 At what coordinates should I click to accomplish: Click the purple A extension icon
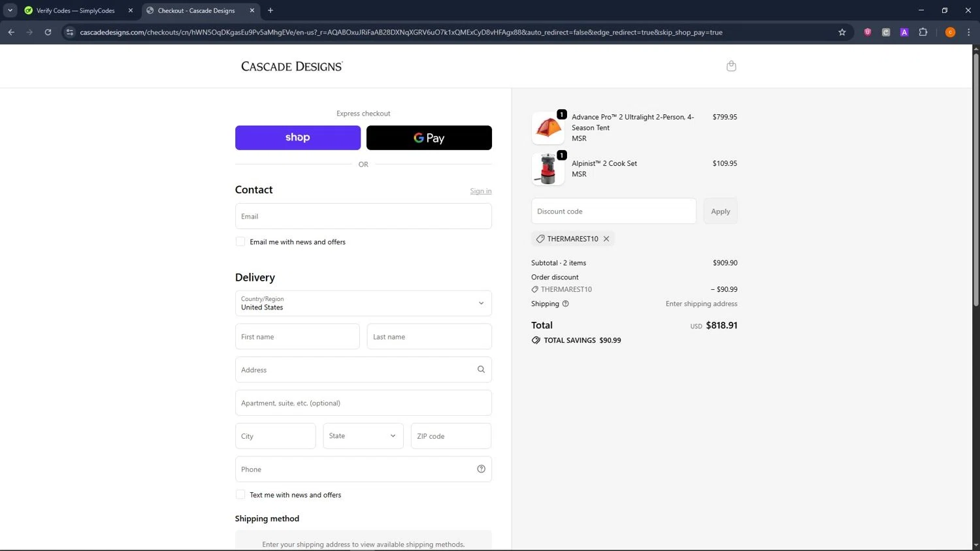[904, 32]
